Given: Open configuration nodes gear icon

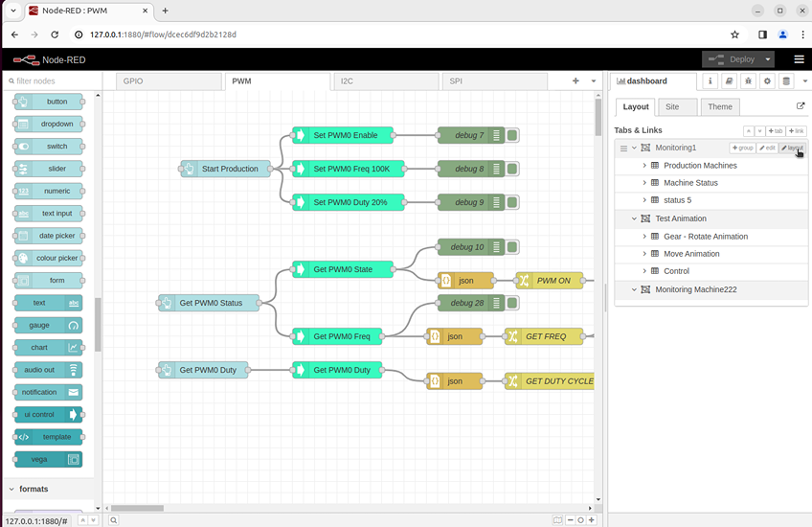Looking at the screenshot, I should tap(767, 81).
